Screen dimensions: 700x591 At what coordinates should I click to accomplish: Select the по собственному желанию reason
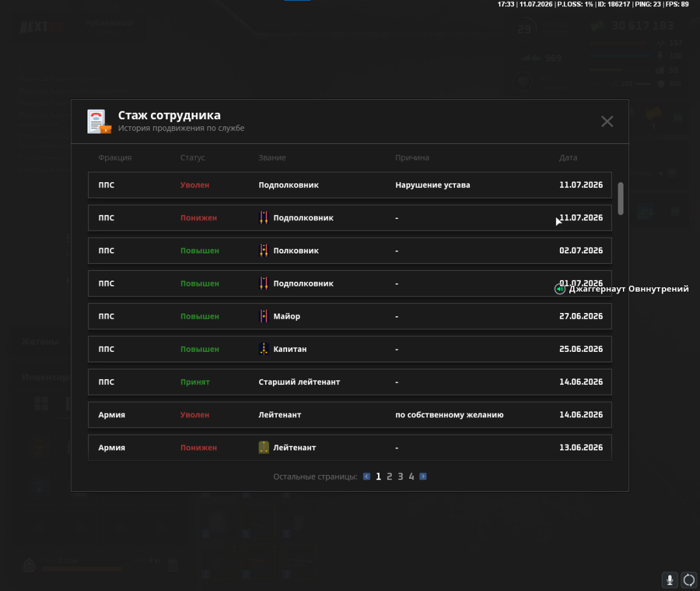(x=449, y=415)
